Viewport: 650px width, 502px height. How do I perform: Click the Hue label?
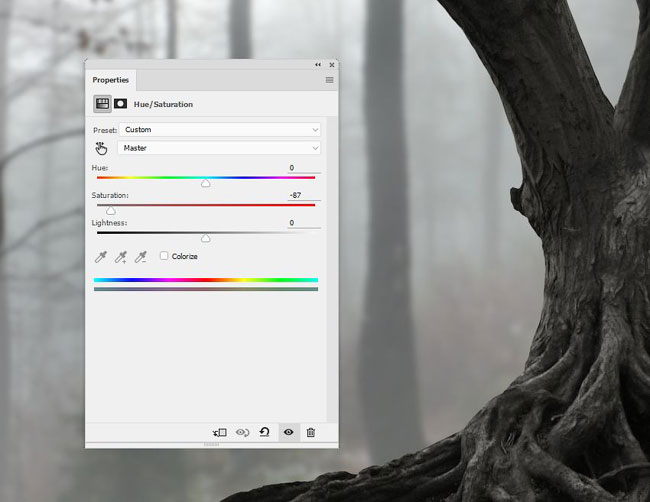coord(100,168)
